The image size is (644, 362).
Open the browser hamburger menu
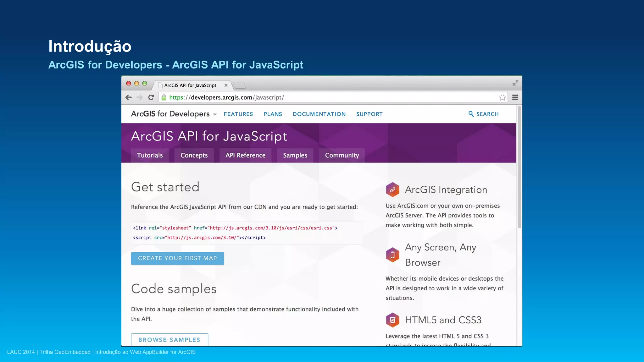click(x=515, y=97)
